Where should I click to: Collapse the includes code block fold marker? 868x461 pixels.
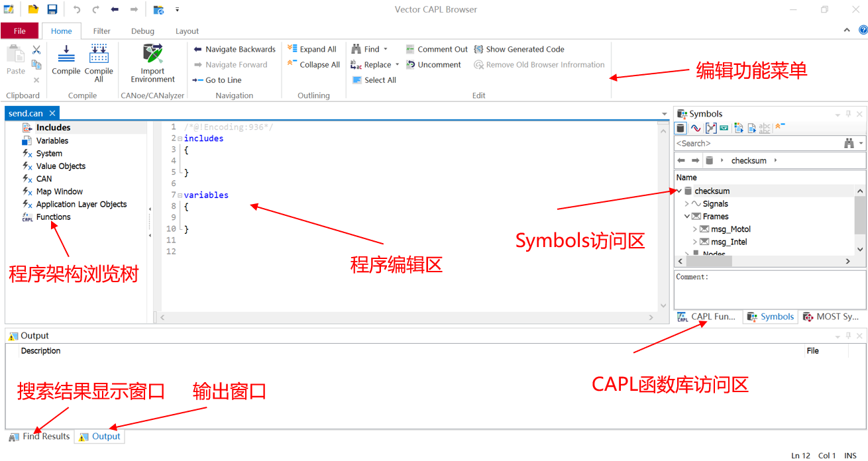tap(180, 138)
